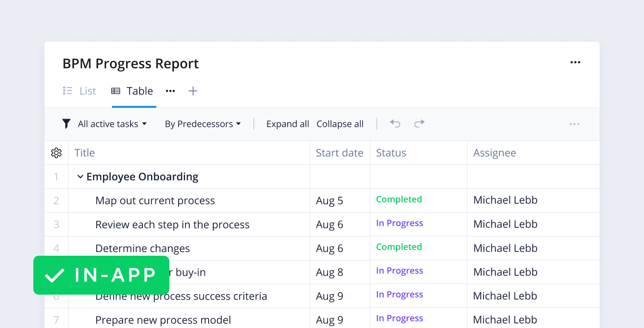The image size is (644, 328).
Task: Collapse the Employee Onboarding group chevron
Action: click(80, 177)
